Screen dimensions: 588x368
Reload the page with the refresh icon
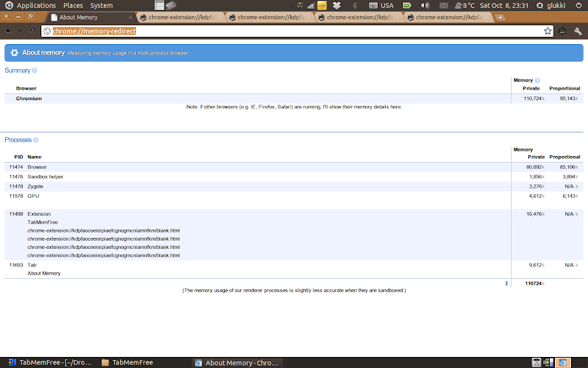32,31
